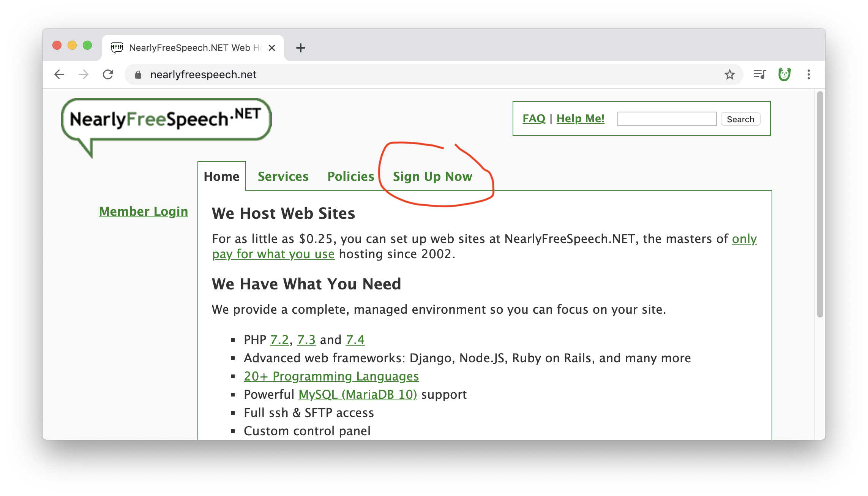Viewport: 868px width, 496px height.
Task: Open the Policies tab
Action: coord(350,177)
